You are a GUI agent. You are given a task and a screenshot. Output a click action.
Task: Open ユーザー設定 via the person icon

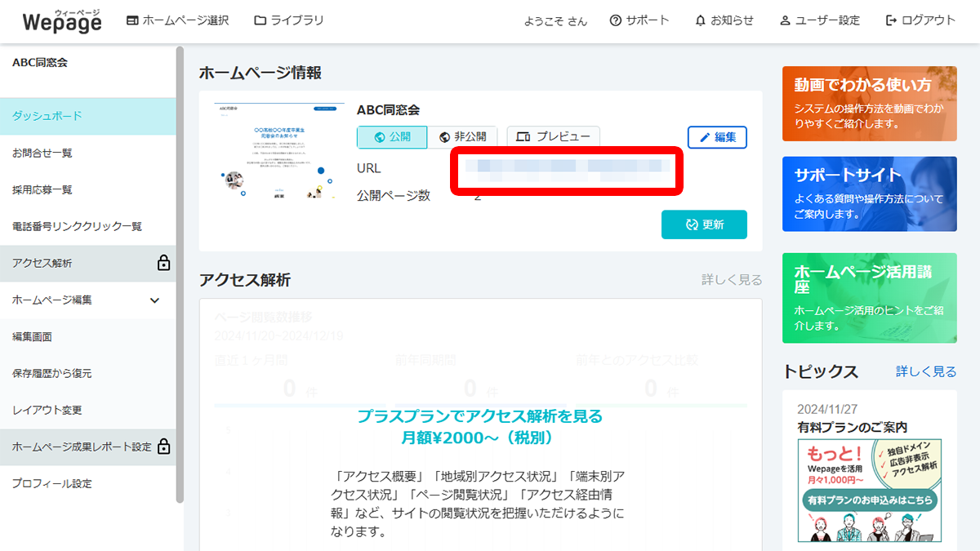click(785, 20)
